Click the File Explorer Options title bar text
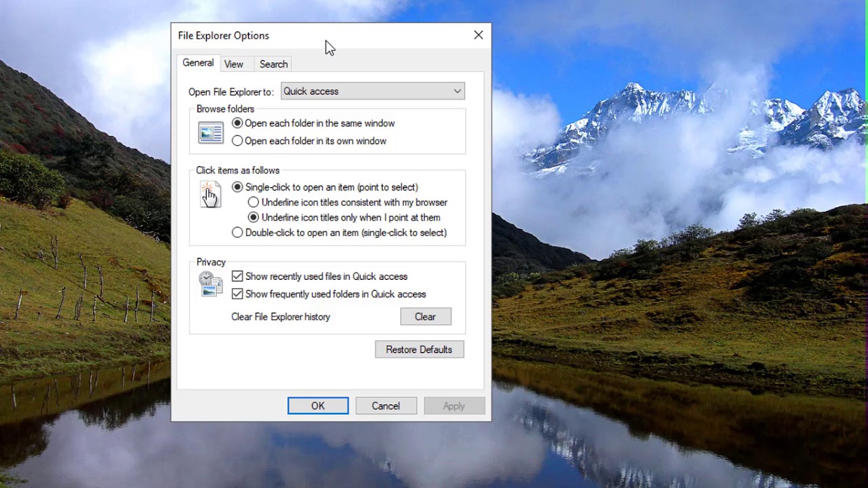This screenshot has height=488, width=868. click(223, 36)
